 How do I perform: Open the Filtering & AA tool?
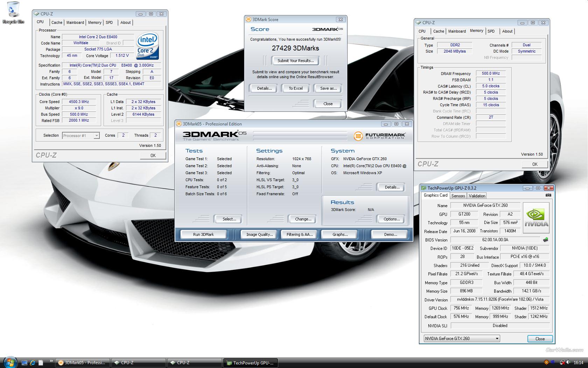tap(300, 234)
